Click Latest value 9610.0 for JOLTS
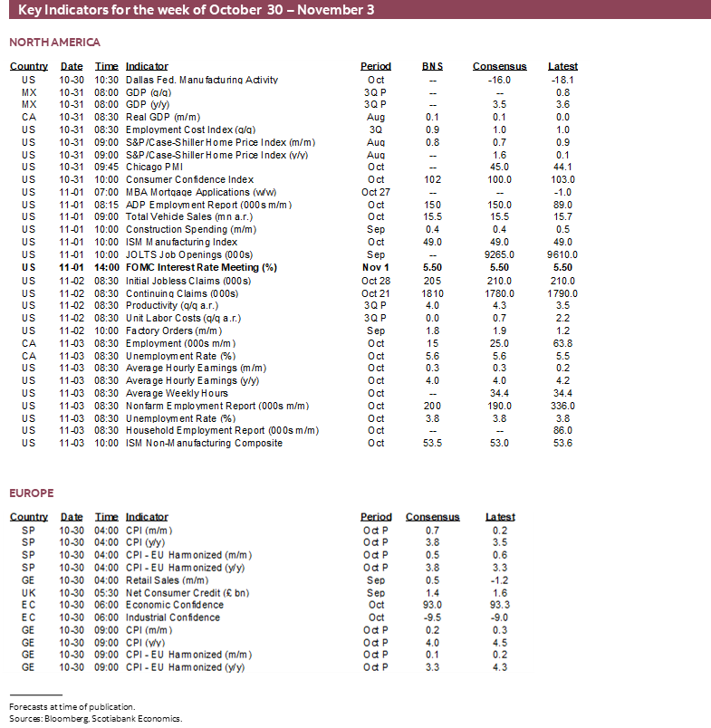The width and height of the screenshot is (711, 728). pos(562,255)
